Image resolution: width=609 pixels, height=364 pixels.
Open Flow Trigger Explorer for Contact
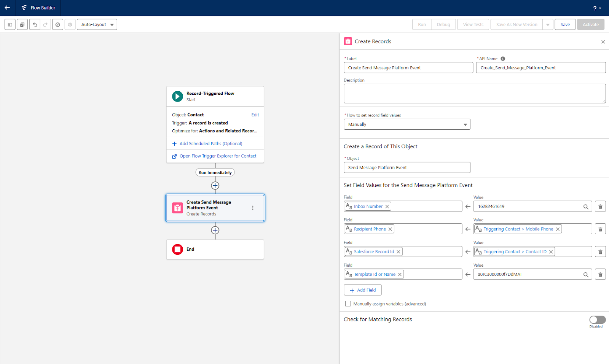click(218, 156)
